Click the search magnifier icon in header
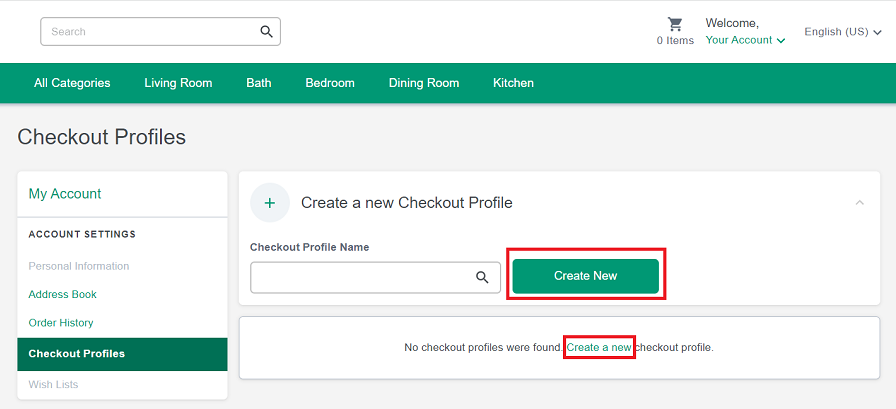The image size is (896, 409). (x=266, y=31)
